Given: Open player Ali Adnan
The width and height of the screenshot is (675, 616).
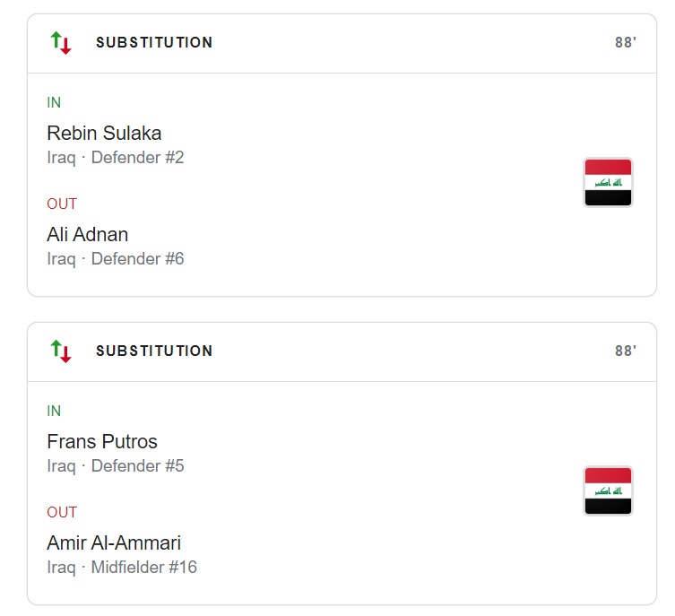Looking at the screenshot, I should (87, 235).
